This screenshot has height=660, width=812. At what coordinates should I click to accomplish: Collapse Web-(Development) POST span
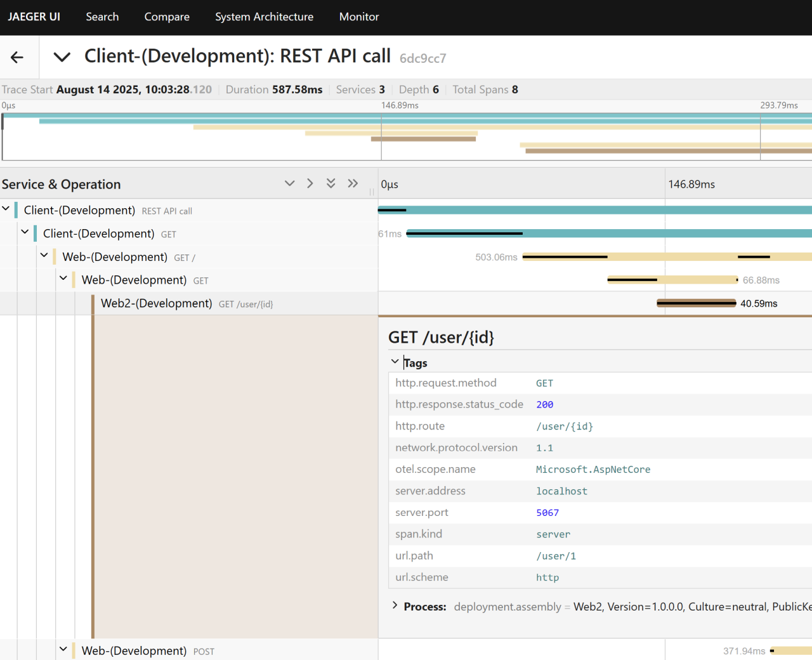click(x=63, y=649)
